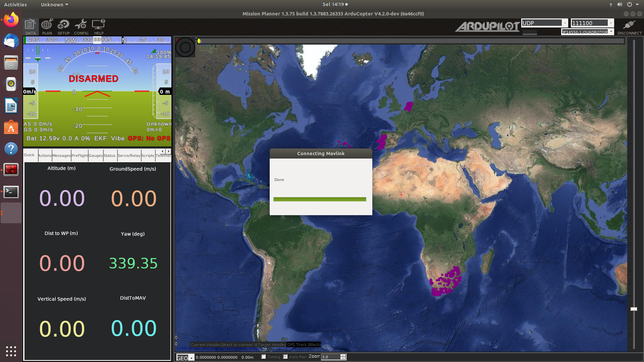
Task: Select the SETUP icon in the toolbar
Action: pyautogui.click(x=63, y=27)
